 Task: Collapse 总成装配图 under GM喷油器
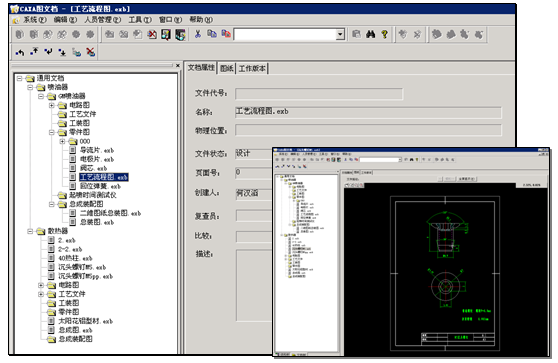pos(52,204)
